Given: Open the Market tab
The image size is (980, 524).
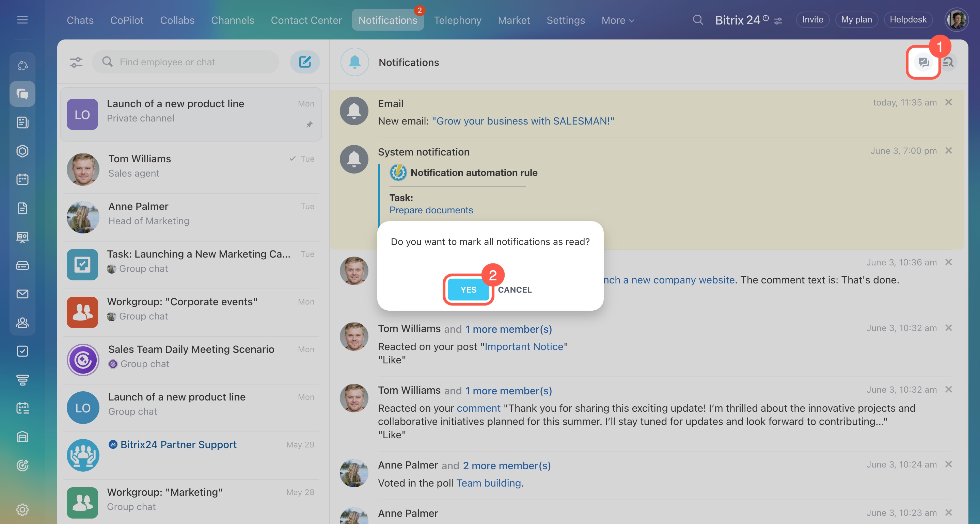Looking at the screenshot, I should click(513, 20).
